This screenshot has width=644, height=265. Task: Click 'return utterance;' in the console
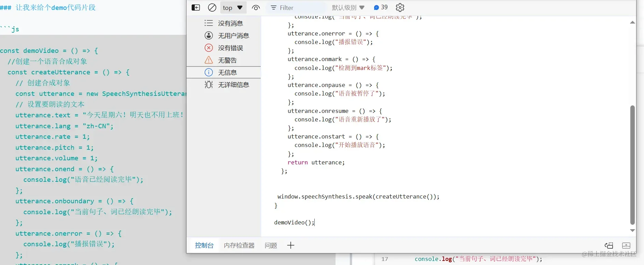[316, 162]
